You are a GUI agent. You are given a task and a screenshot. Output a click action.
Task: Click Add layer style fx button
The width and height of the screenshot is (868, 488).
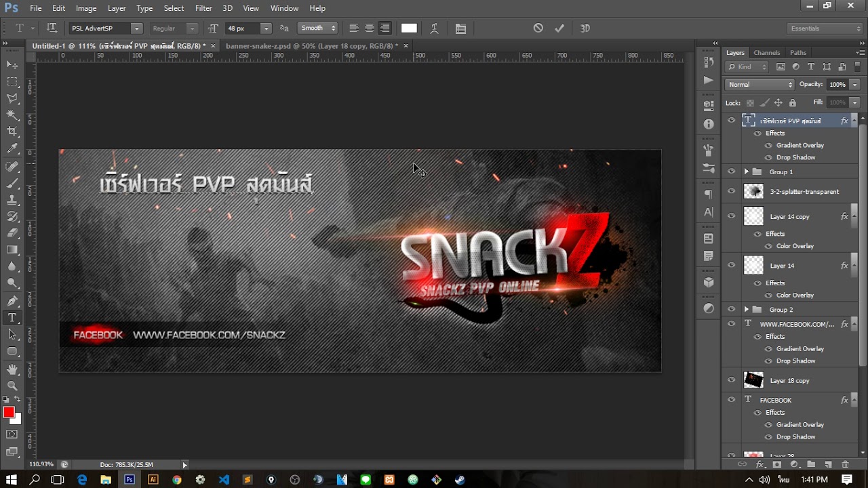tap(759, 464)
